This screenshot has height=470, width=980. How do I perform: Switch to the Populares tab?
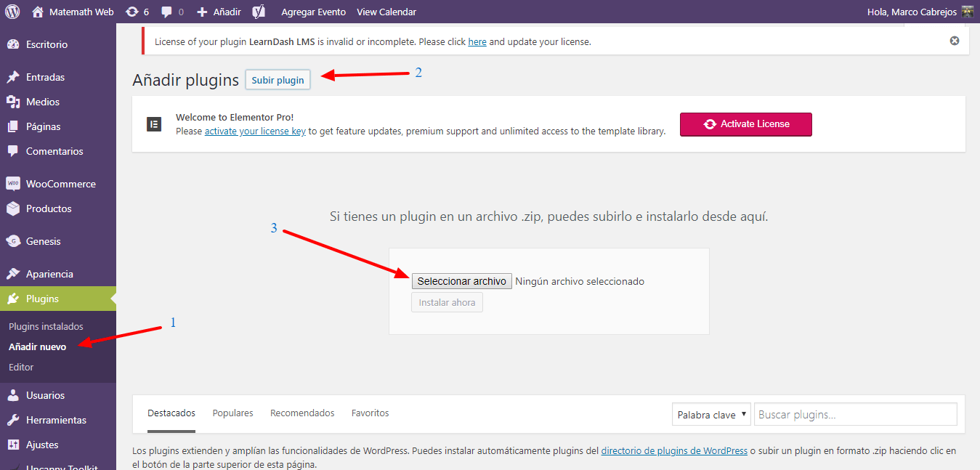coord(232,413)
